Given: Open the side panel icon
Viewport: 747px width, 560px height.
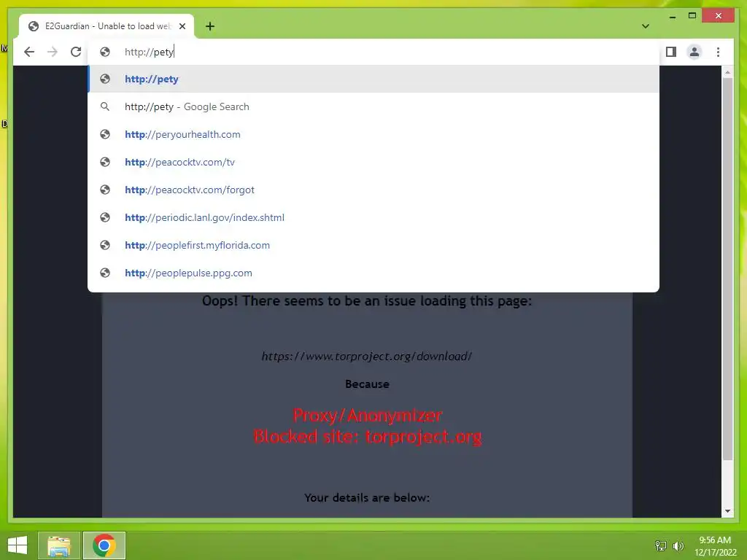Looking at the screenshot, I should click(x=671, y=52).
